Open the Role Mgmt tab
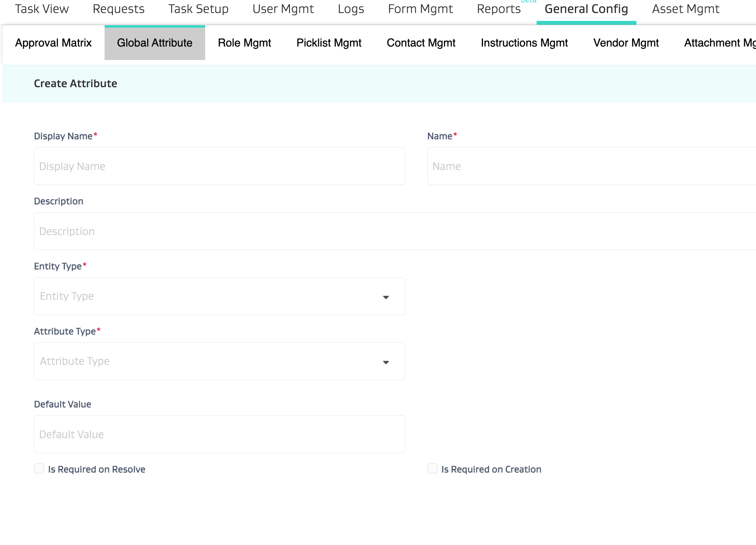The width and height of the screenshot is (756, 545). point(244,43)
